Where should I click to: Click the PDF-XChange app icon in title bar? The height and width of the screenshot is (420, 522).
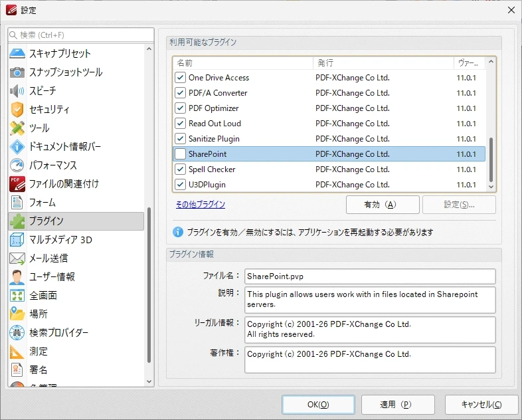pyautogui.click(x=11, y=10)
